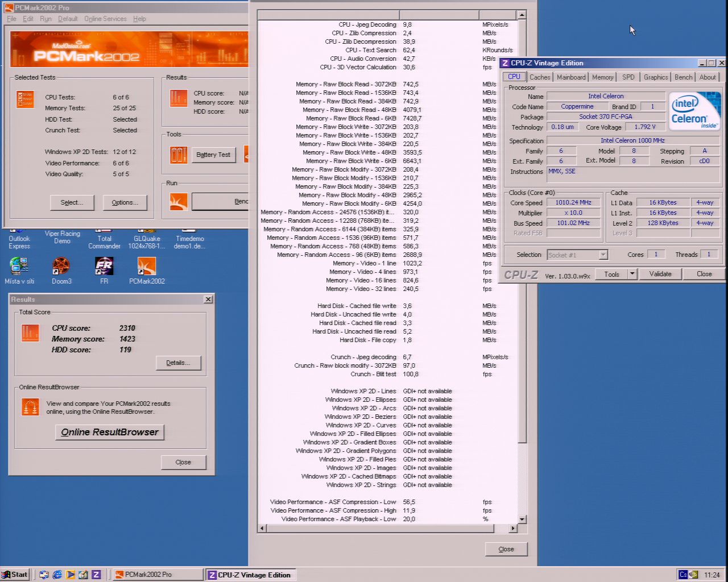Viewport: 728px width, 582px height.
Task: Click the Selected Tests checklist icon in PCMark
Action: point(25,99)
